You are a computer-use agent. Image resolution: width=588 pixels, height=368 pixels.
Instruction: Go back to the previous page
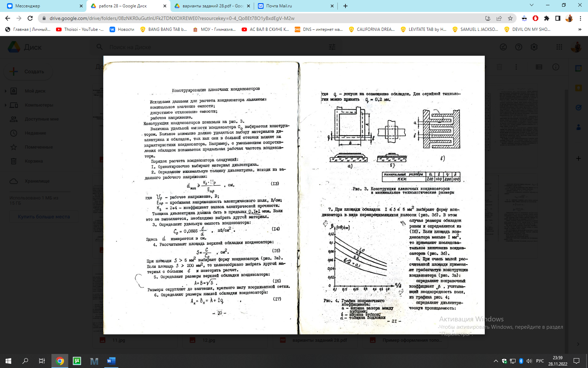8,18
